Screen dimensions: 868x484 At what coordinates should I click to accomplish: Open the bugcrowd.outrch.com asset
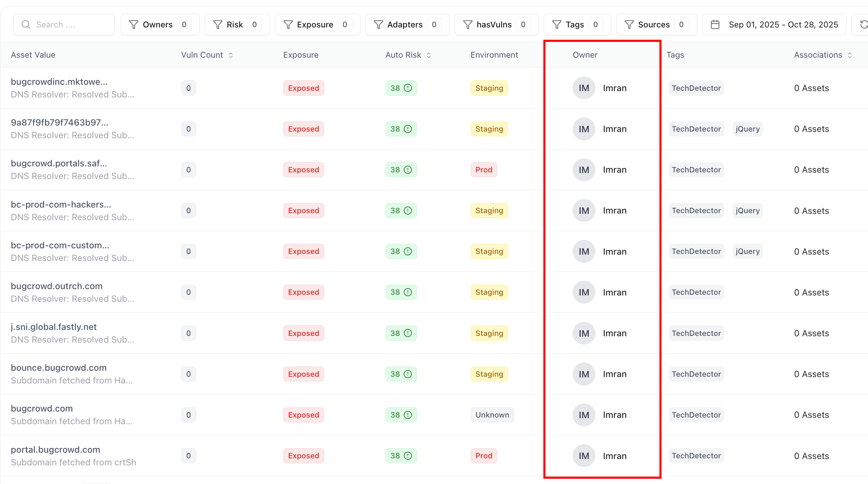(57, 286)
